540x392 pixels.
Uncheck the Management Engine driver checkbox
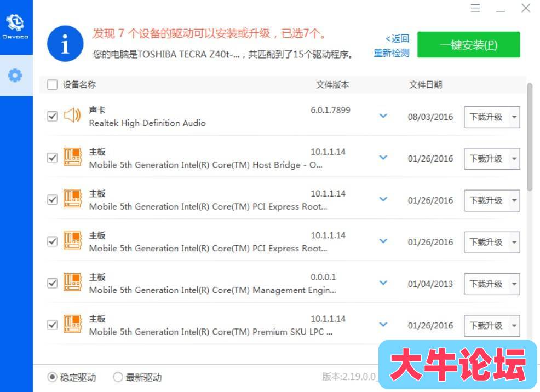53,283
